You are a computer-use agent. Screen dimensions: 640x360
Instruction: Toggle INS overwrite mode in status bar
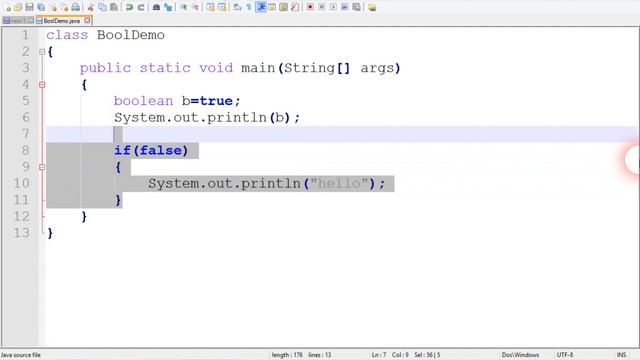point(621,355)
